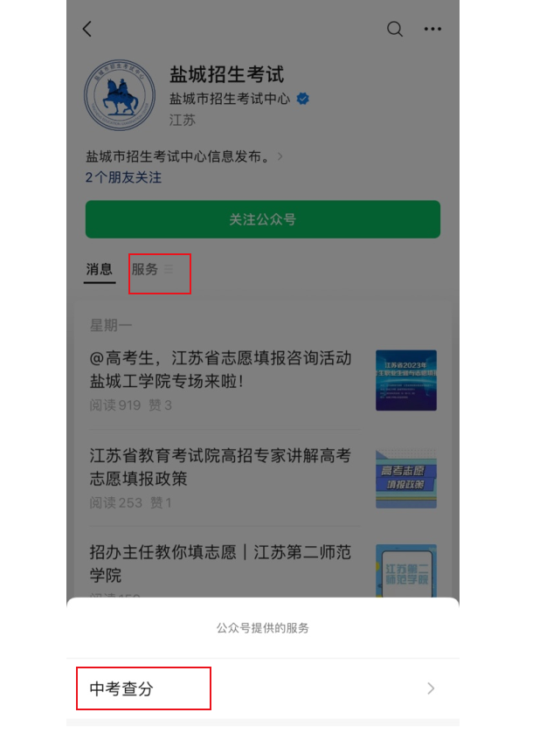This screenshot has height=733, width=560.
Task: Tap the 盐城招生考试 account avatar logo
Action: (x=120, y=95)
